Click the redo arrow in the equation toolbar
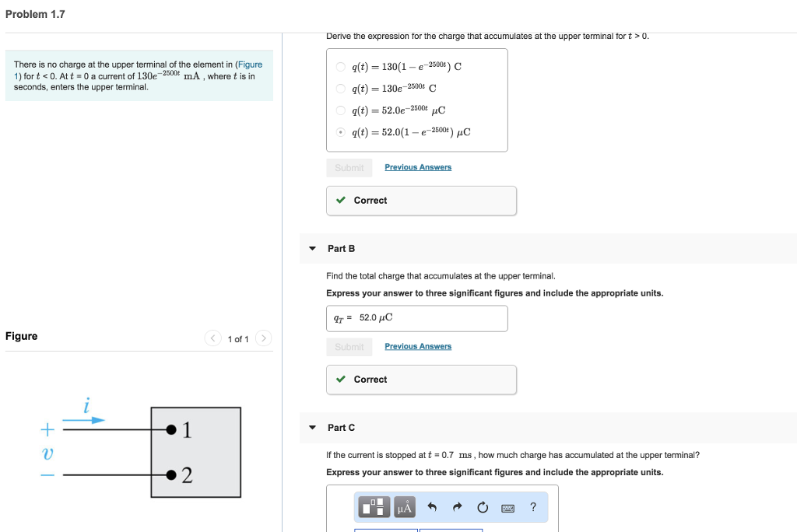The height and width of the screenshot is (532, 797). pyautogui.click(x=457, y=506)
